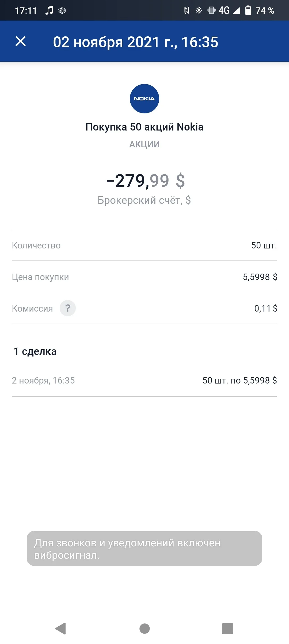Dismiss the вибросигнал toast notification

point(144,549)
